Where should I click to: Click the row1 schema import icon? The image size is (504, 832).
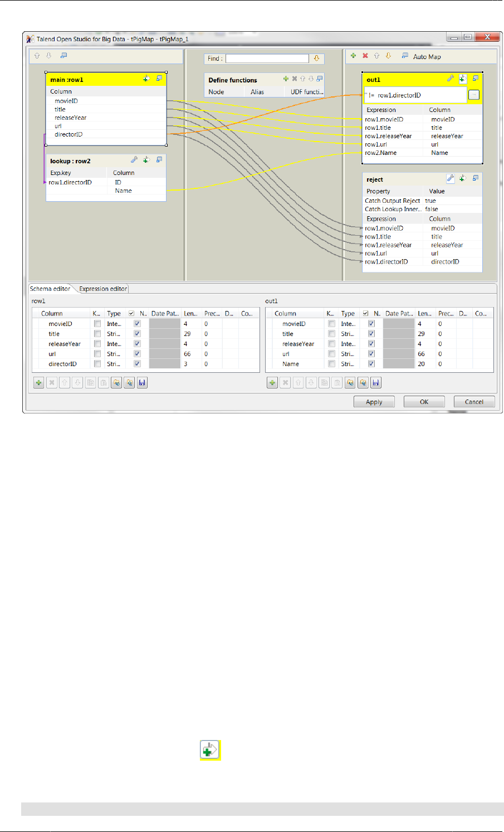click(116, 383)
